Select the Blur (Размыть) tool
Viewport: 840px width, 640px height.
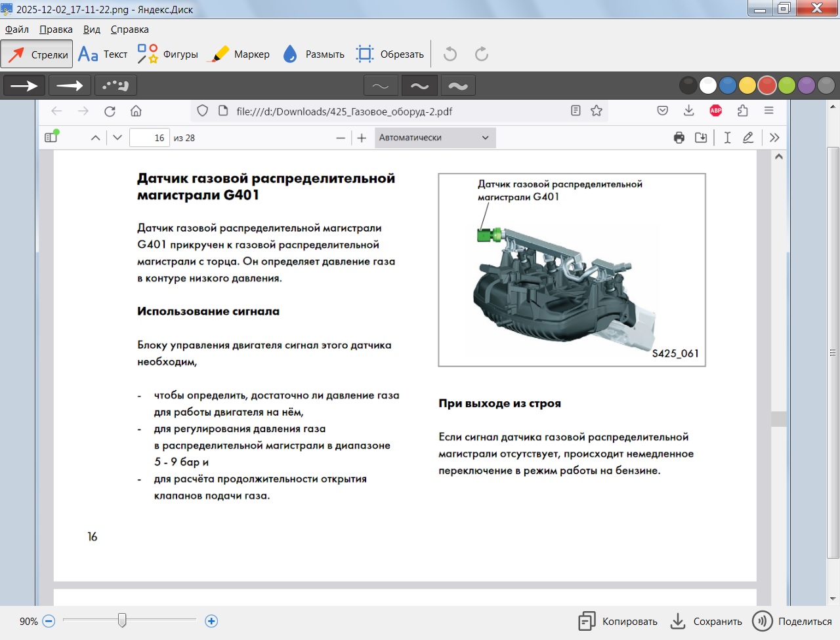pyautogui.click(x=313, y=54)
